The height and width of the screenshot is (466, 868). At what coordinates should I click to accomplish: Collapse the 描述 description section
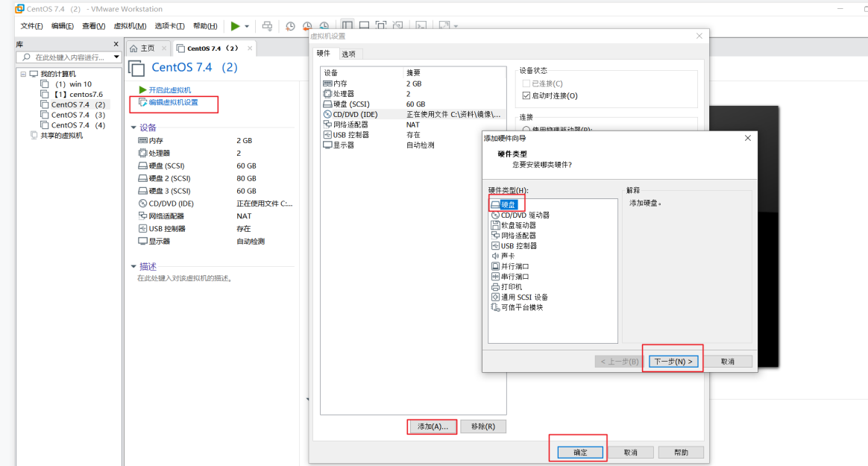pos(133,266)
